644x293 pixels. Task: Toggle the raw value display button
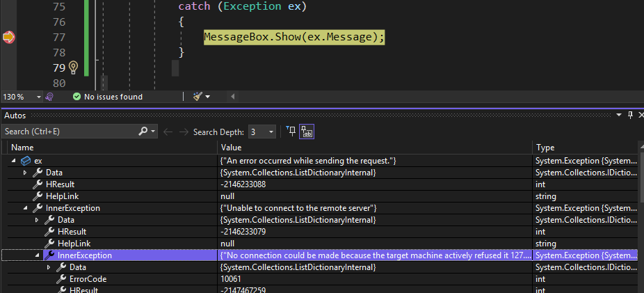pos(307,132)
